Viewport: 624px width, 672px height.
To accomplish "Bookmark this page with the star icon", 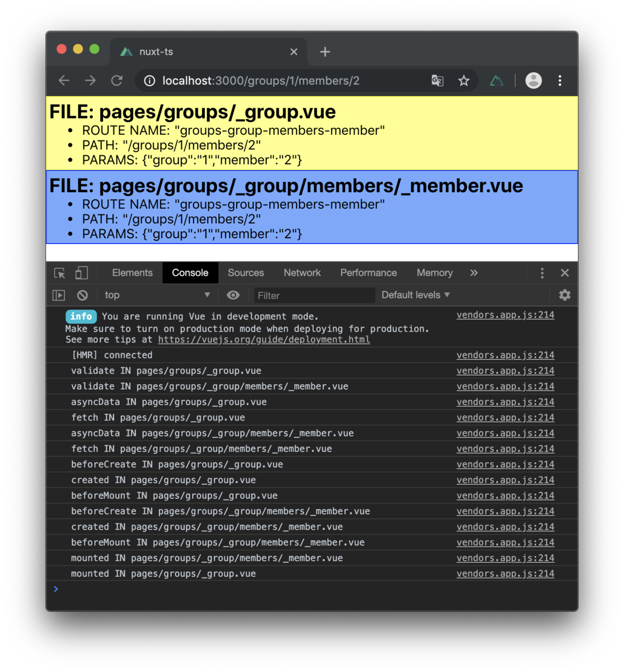I will pyautogui.click(x=464, y=81).
